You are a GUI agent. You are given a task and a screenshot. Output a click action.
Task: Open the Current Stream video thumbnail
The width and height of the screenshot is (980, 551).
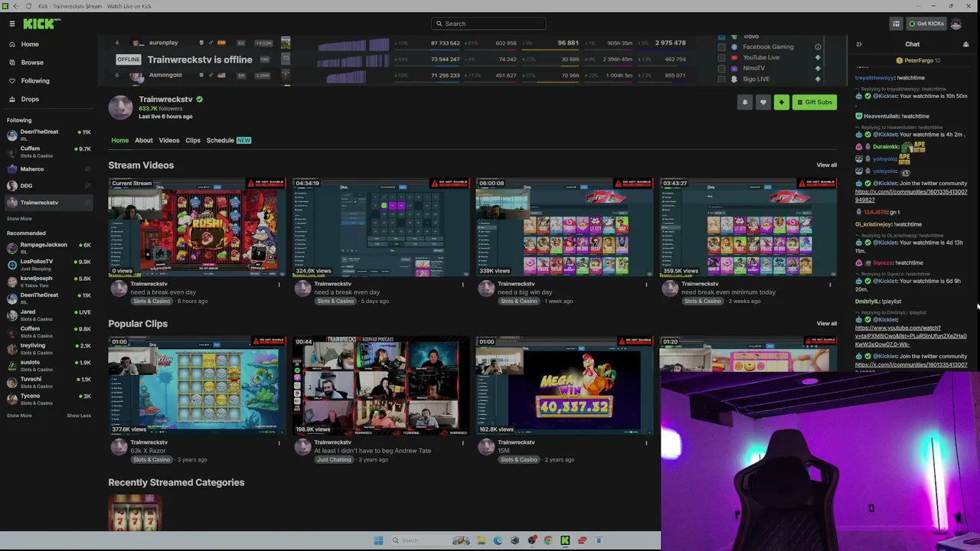coord(197,227)
